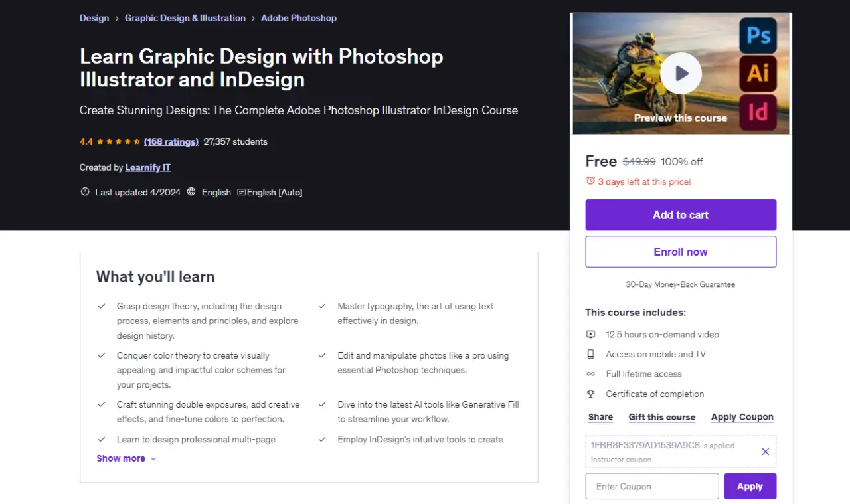Image resolution: width=850 pixels, height=504 pixels.
Task: Click the 'Free' price label
Action: (x=601, y=161)
